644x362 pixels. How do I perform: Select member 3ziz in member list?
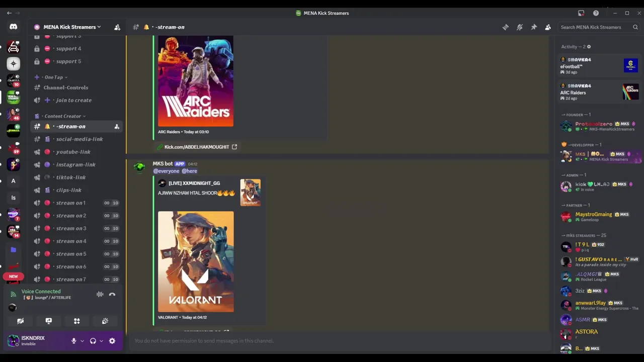coord(599,291)
